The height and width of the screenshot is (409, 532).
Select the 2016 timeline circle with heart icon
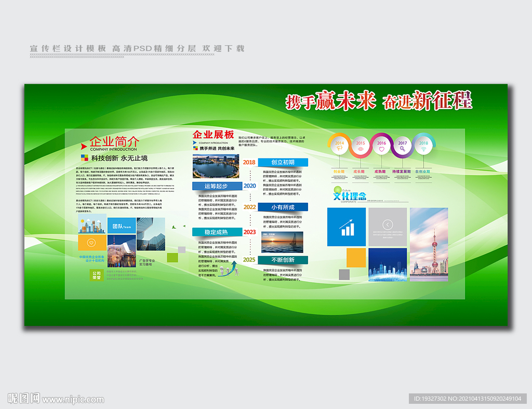[x=381, y=146]
